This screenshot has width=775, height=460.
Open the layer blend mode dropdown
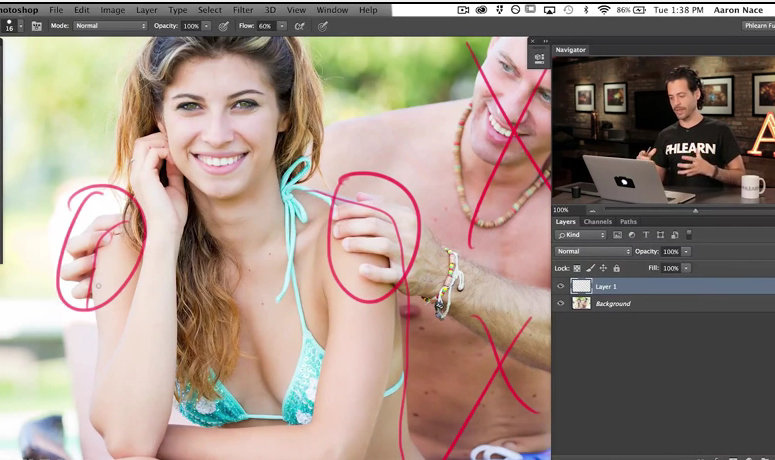593,252
